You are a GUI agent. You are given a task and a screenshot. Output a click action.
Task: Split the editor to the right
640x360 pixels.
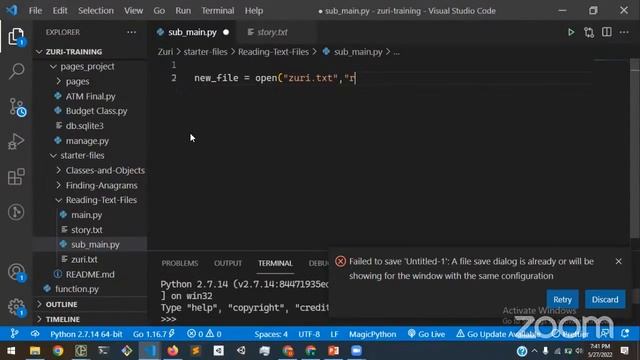click(607, 32)
